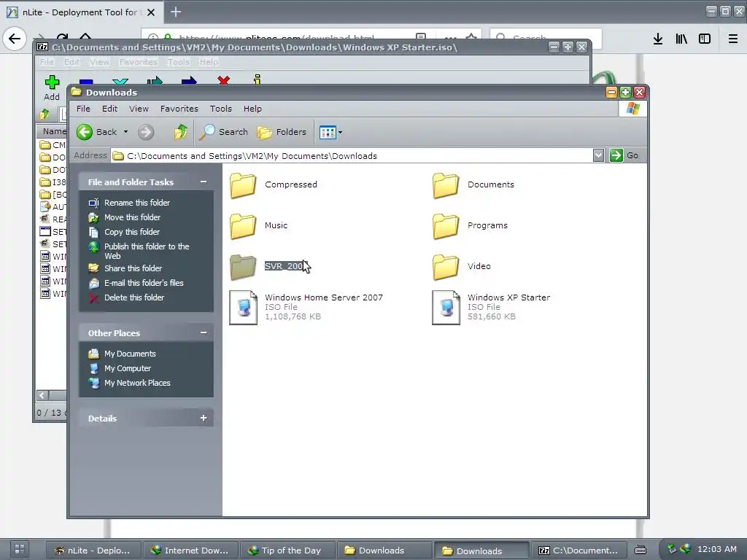This screenshot has height=560, width=747.
Task: Click Delete this folder link
Action: point(134,297)
